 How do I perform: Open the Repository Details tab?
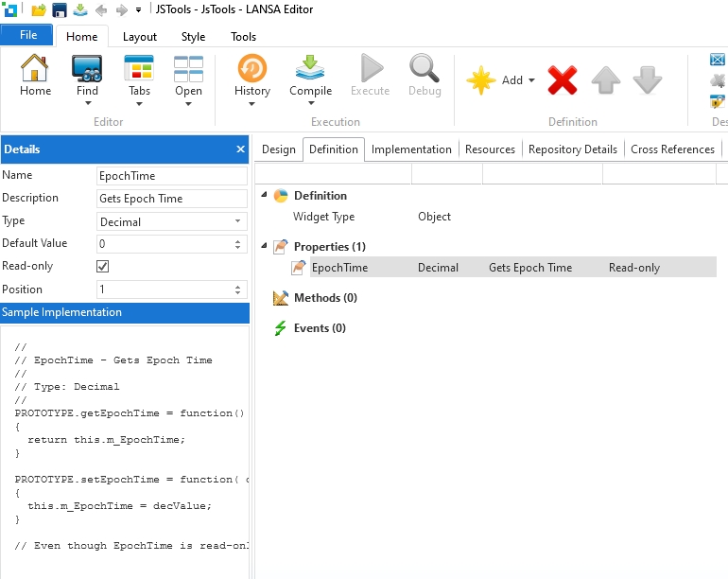tap(572, 149)
